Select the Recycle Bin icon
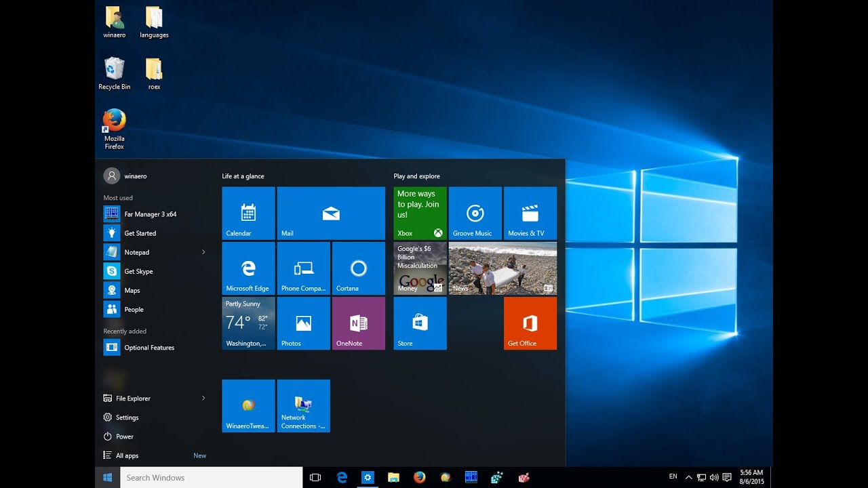Image resolution: width=868 pixels, height=488 pixels. (115, 74)
